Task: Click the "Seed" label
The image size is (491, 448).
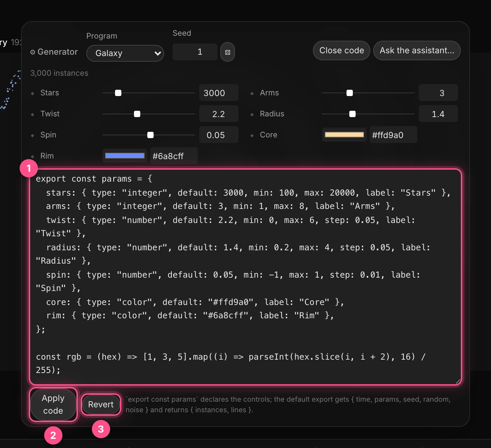Action: 182,33
